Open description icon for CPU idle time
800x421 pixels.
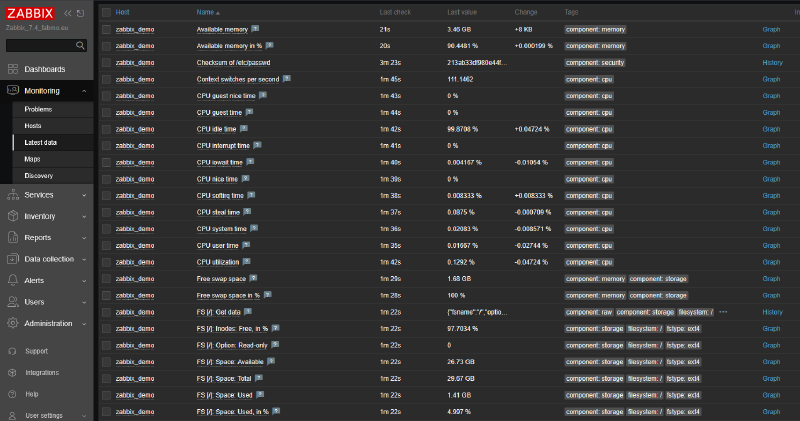pyautogui.click(x=244, y=129)
